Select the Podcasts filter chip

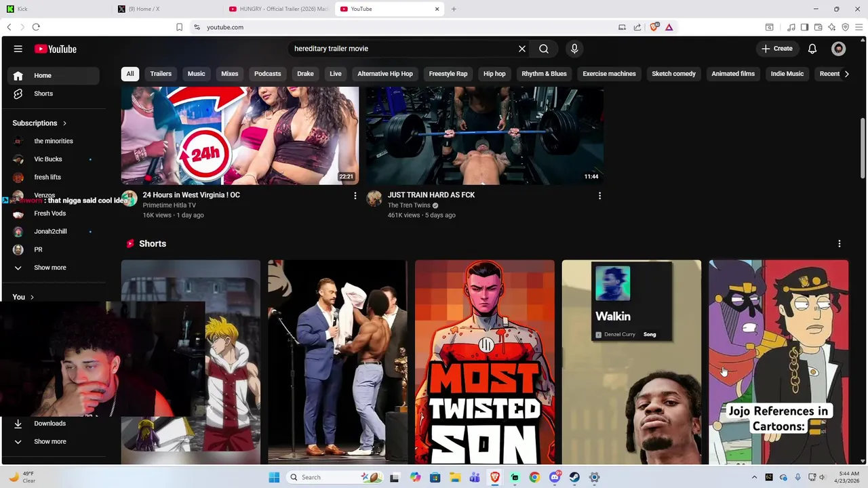tap(268, 74)
